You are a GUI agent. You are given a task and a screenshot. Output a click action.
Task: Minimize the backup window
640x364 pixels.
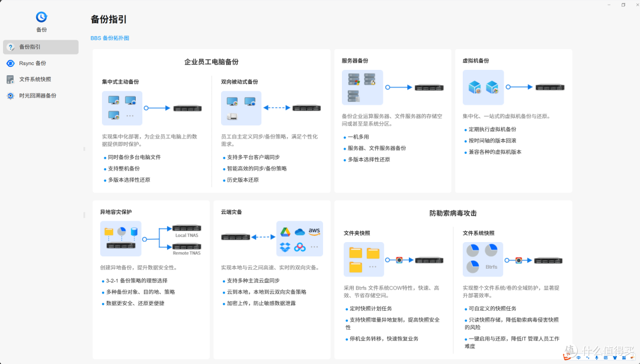coord(609,5)
